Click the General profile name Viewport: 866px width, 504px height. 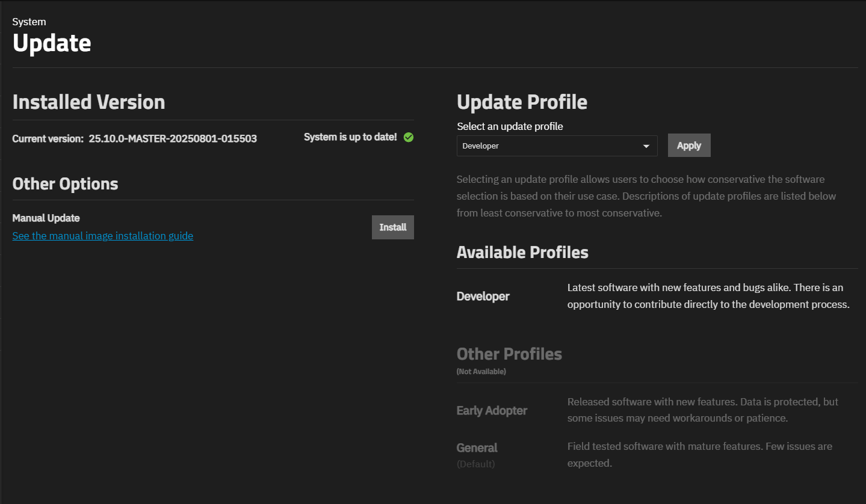[x=477, y=448]
